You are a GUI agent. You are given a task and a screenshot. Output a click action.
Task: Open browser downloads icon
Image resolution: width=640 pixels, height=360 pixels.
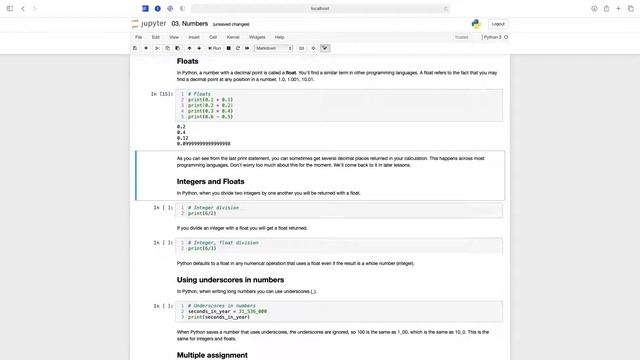pyautogui.click(x=594, y=8)
